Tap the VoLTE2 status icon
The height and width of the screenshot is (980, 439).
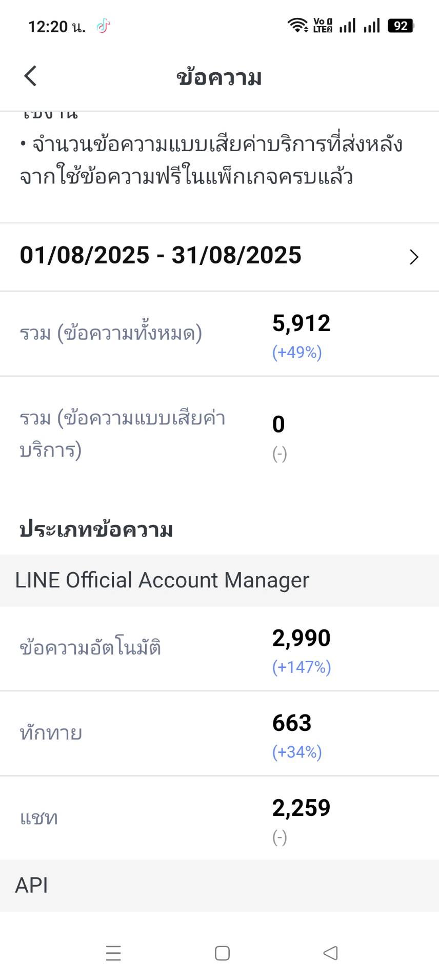tap(323, 25)
